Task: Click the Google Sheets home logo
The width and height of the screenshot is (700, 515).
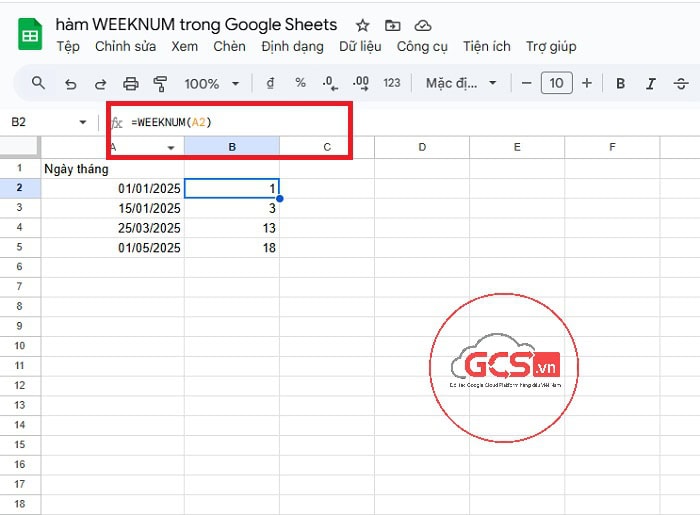Action: pyautogui.click(x=30, y=35)
